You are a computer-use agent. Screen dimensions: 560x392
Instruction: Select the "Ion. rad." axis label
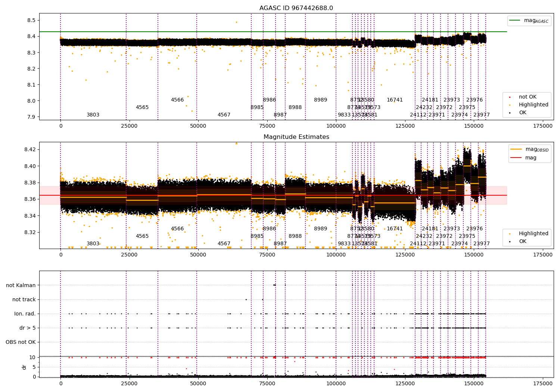(25, 314)
